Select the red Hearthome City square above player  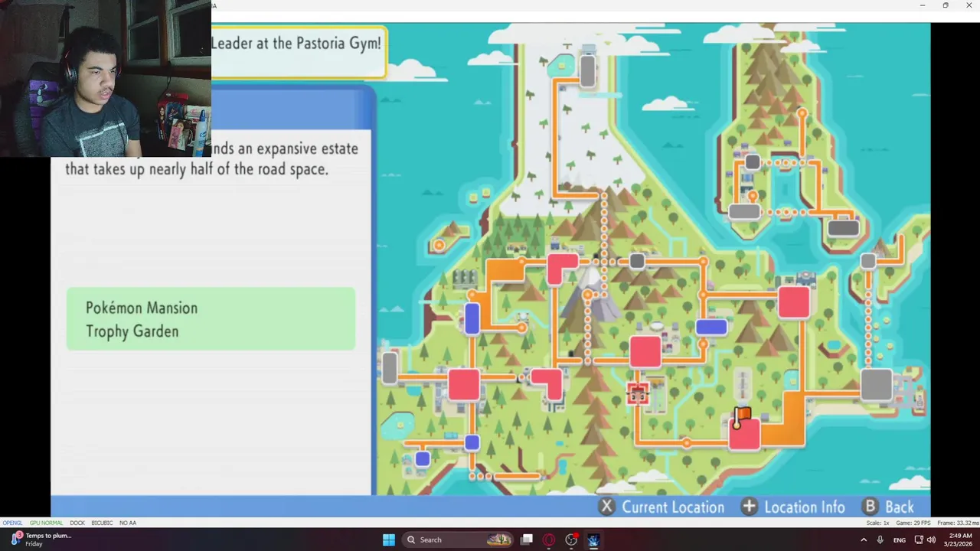point(645,351)
